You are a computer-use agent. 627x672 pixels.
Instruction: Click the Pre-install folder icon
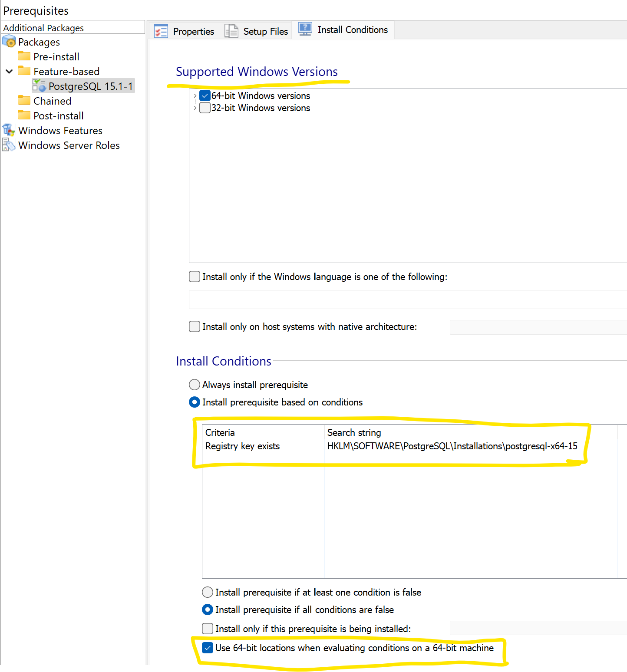(x=24, y=56)
